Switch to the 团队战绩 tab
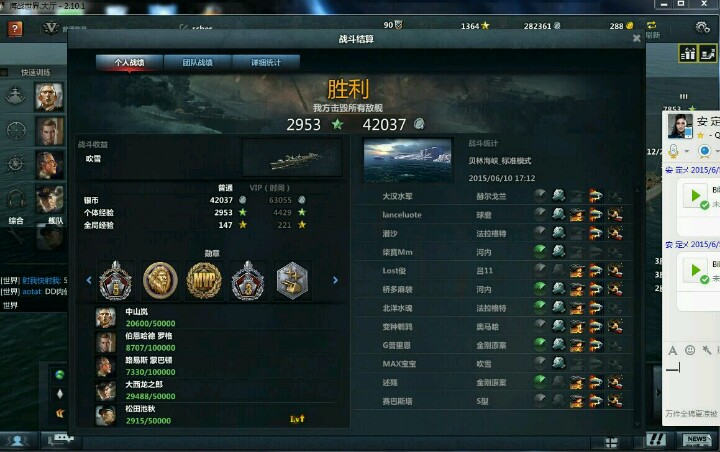Screen dimensions: 720x452 (197, 62)
